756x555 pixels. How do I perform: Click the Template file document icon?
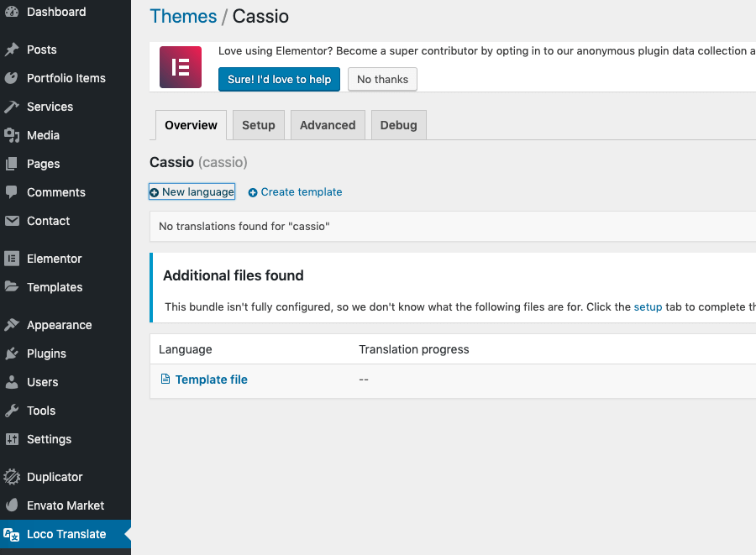(165, 380)
